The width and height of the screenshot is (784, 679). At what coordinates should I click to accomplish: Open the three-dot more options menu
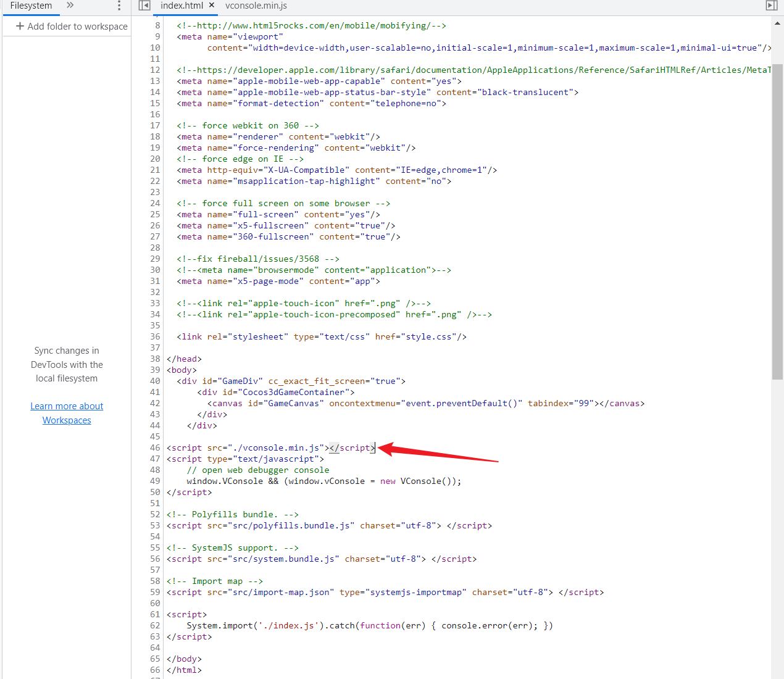pos(119,6)
